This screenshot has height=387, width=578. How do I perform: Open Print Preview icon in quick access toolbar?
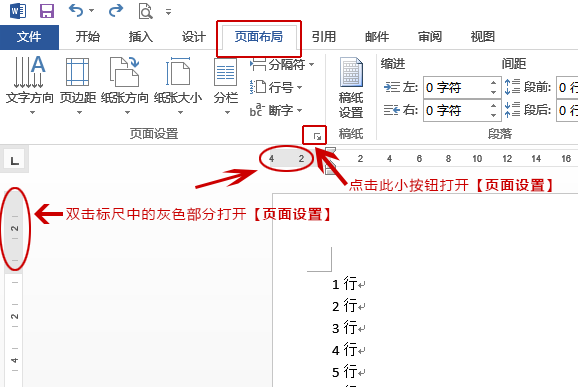pyautogui.click(x=146, y=11)
